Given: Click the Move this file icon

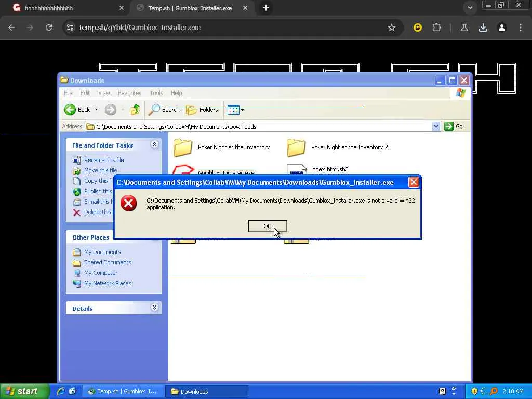Looking at the screenshot, I should point(77,170).
